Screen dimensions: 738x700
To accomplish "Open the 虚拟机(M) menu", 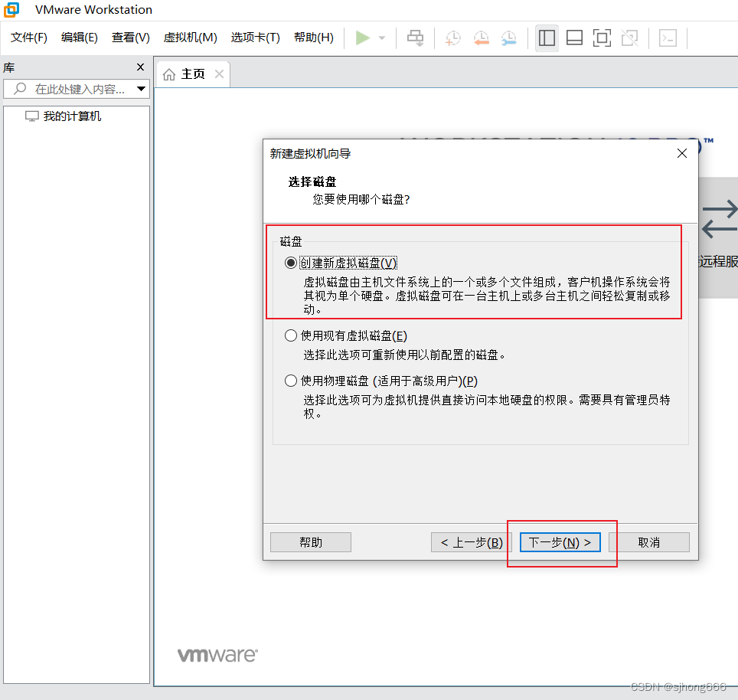I will pos(190,38).
